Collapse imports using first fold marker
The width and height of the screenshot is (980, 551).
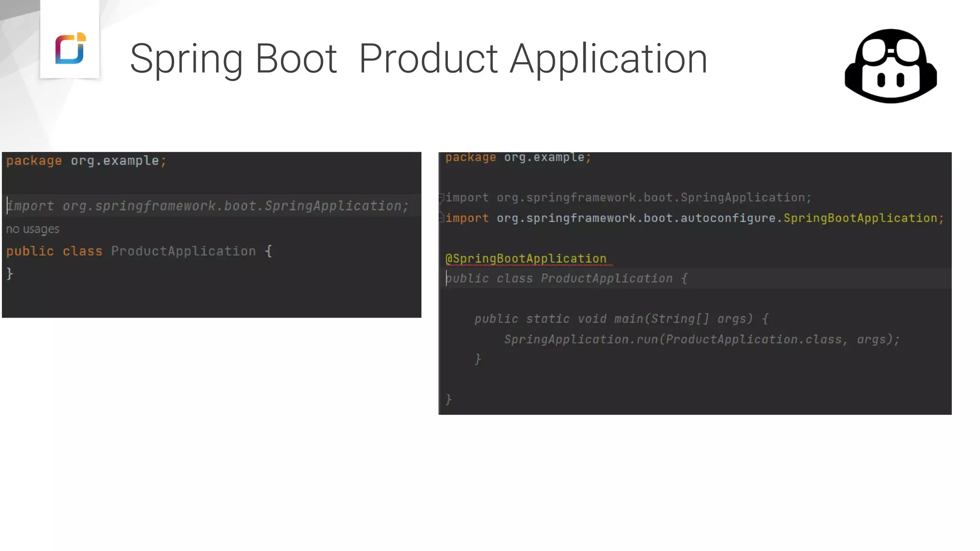(442, 197)
